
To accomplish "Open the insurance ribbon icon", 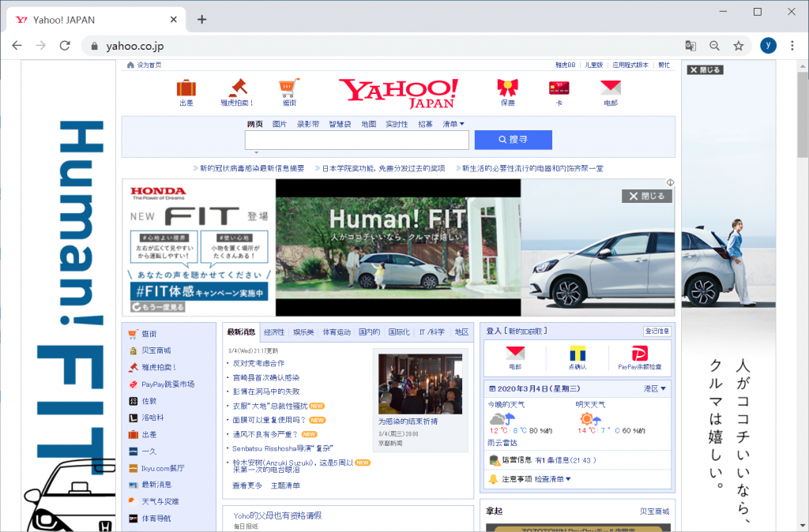I will [x=507, y=88].
